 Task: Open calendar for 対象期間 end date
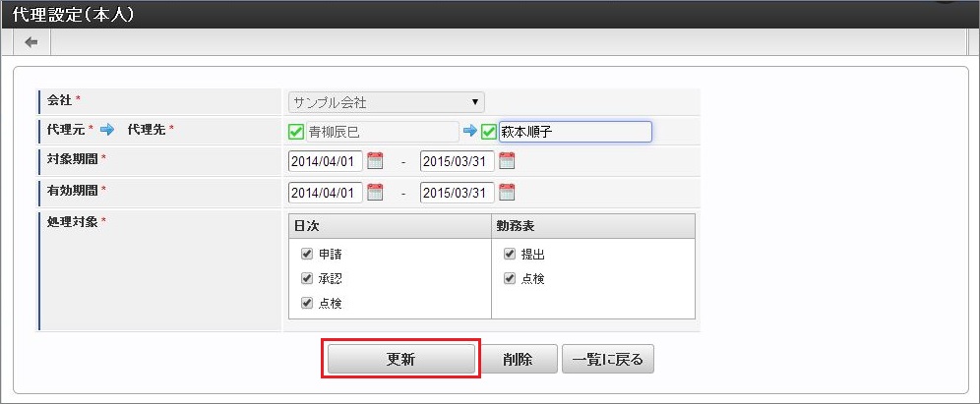click(x=507, y=161)
